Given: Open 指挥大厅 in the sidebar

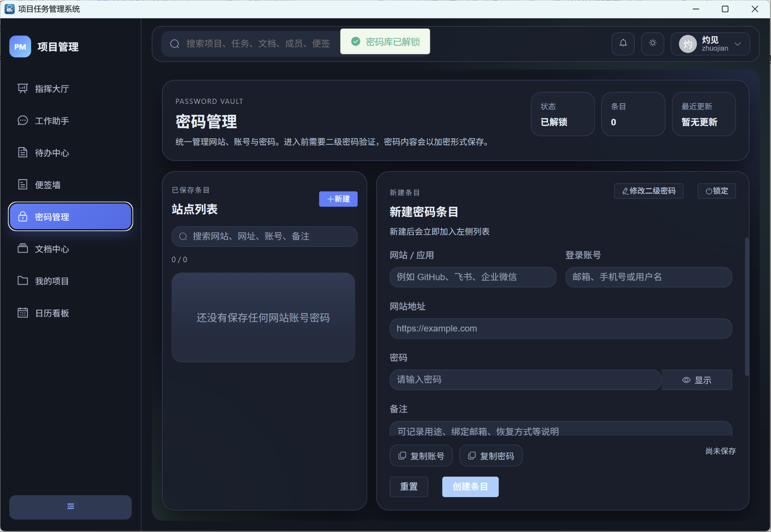Looking at the screenshot, I should tap(51, 88).
